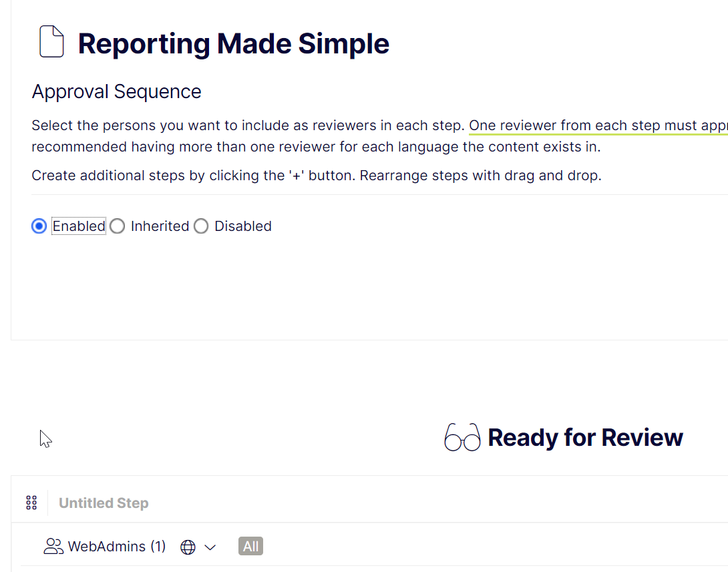Click the gray All language badge
Screen dimensions: 728x572
coord(250,547)
